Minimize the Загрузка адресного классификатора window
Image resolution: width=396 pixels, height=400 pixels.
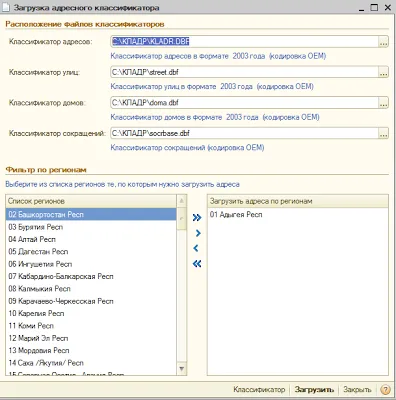[362, 8]
